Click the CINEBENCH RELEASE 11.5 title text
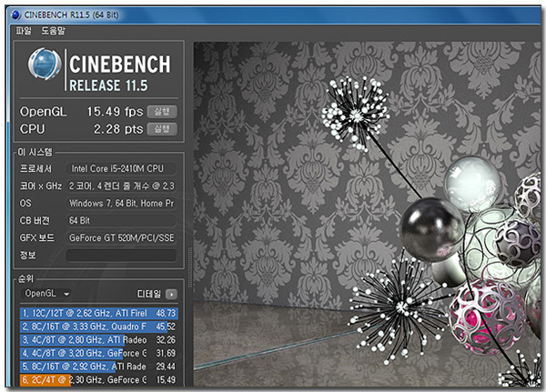The width and height of the screenshot is (546, 392). [120, 74]
